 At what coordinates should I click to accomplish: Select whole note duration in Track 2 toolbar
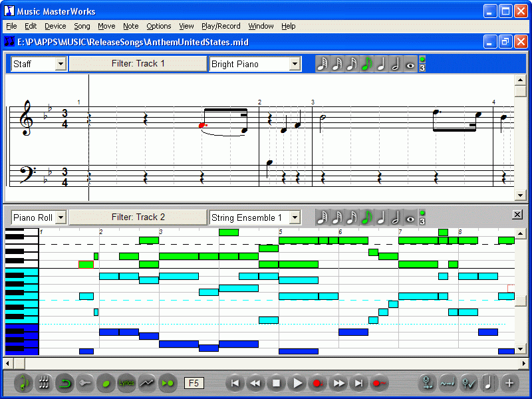click(x=410, y=217)
